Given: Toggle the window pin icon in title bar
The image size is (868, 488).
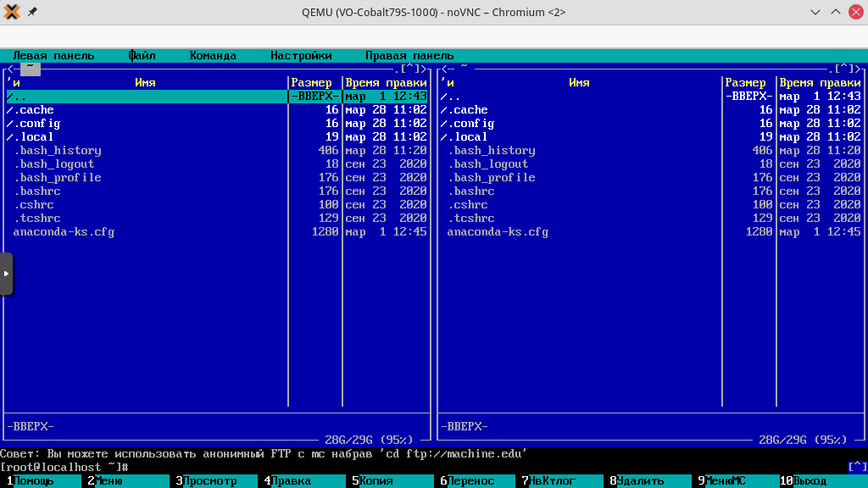Looking at the screenshot, I should (x=33, y=12).
